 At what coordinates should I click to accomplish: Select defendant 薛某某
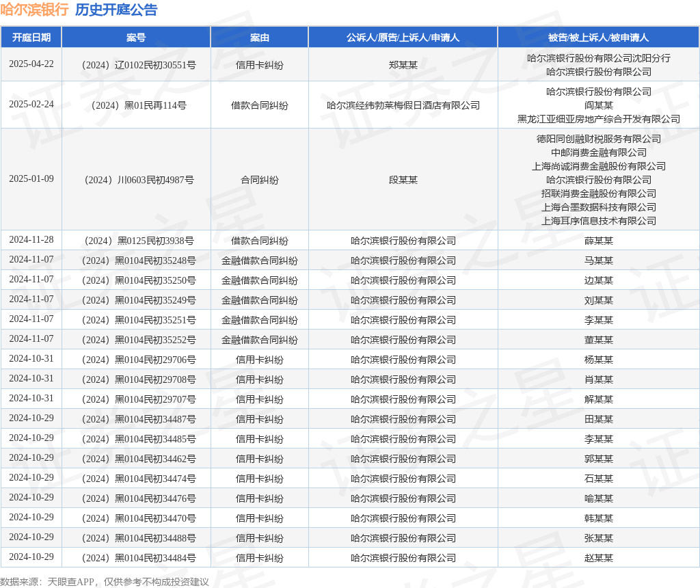599,241
